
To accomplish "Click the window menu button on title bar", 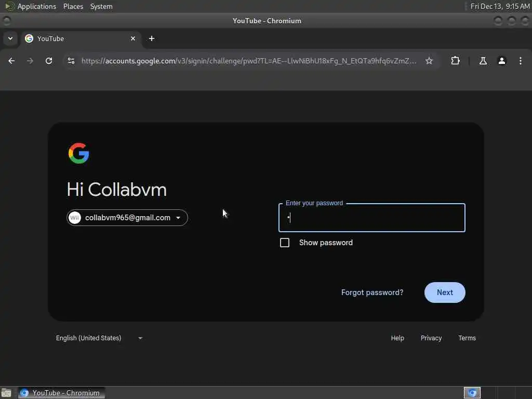I will pos(6,21).
